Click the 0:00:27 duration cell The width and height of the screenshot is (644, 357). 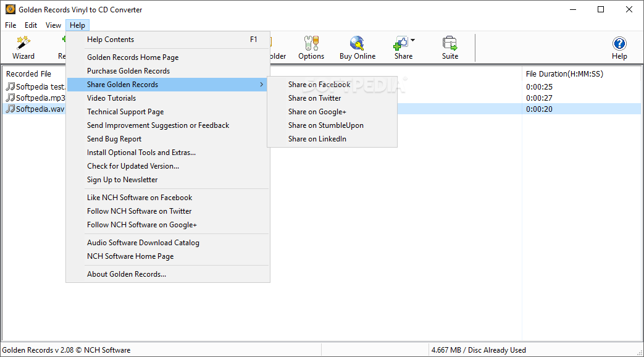click(539, 98)
